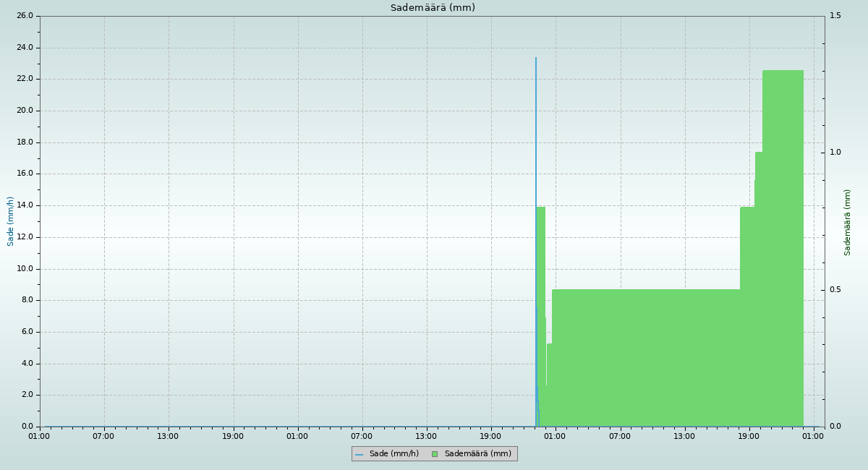Screen dimensions: 868x470
Task: Click the 0.5 tick on the right axis
Action: click(x=835, y=290)
